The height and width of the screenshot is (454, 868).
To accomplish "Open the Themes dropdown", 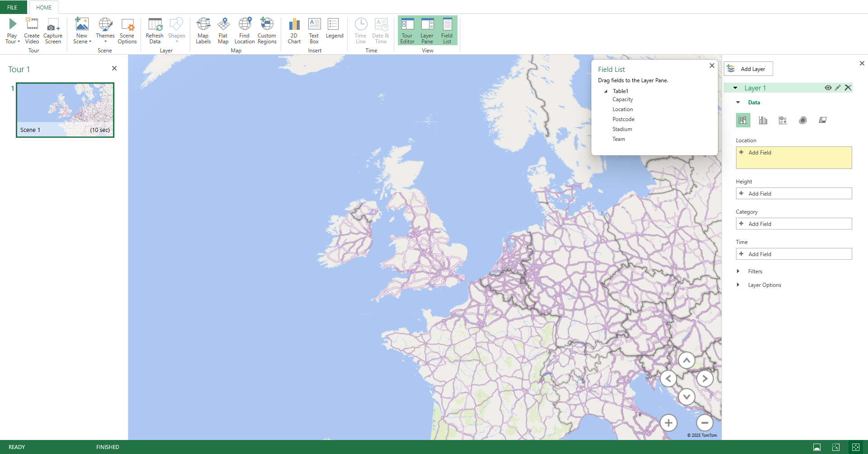I will [x=105, y=31].
